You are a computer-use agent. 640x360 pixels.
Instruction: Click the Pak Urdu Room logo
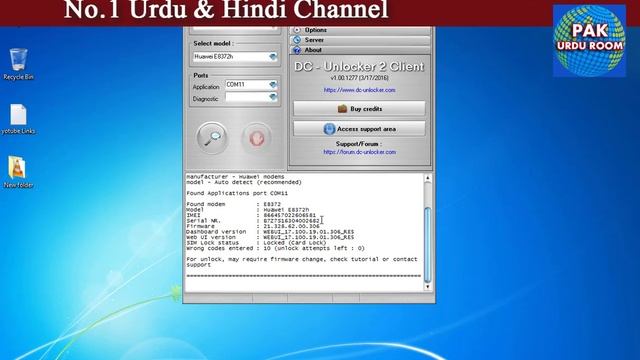[589, 40]
